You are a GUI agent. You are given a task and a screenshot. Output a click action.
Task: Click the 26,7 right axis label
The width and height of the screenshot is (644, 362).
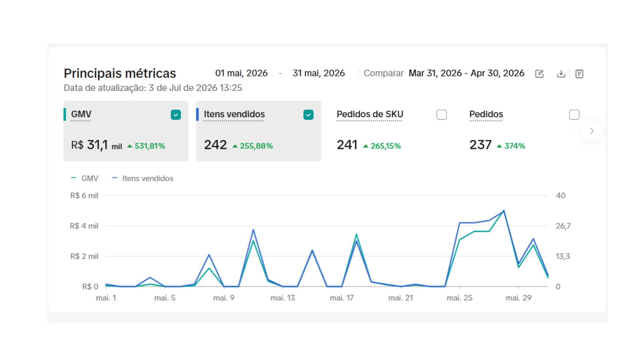563,226
